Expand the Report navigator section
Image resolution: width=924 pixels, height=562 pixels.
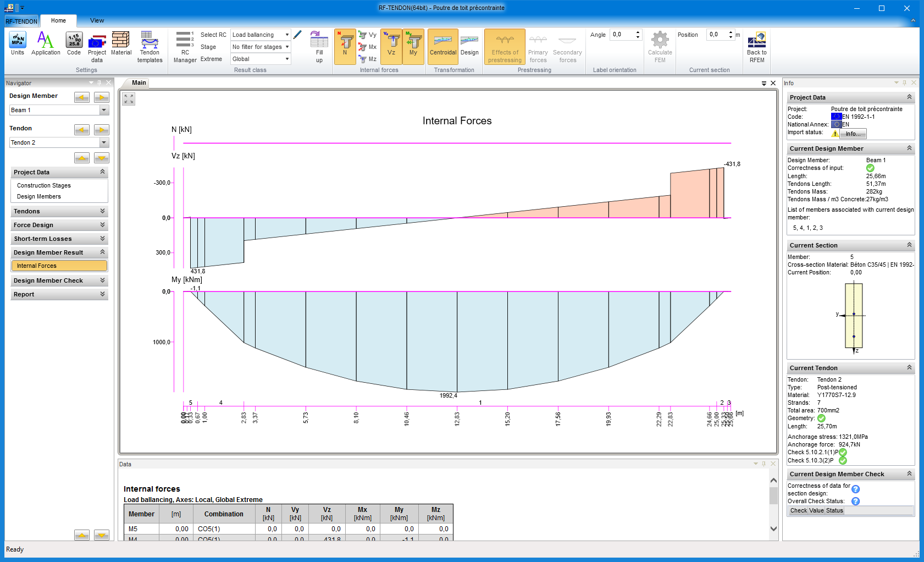point(59,294)
